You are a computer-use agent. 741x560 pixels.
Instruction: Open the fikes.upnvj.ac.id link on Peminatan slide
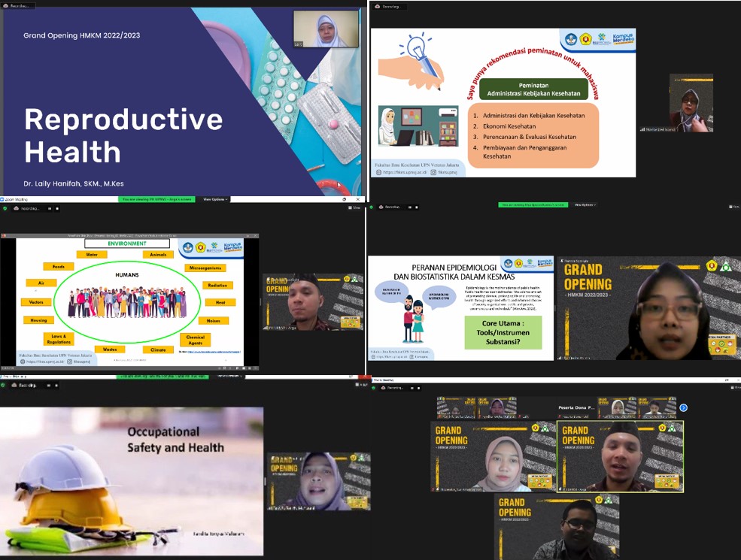click(409, 172)
